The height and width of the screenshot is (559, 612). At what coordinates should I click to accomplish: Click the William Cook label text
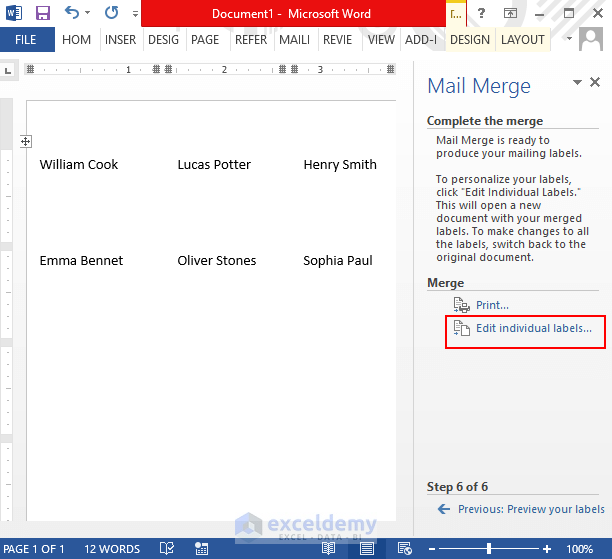point(78,164)
